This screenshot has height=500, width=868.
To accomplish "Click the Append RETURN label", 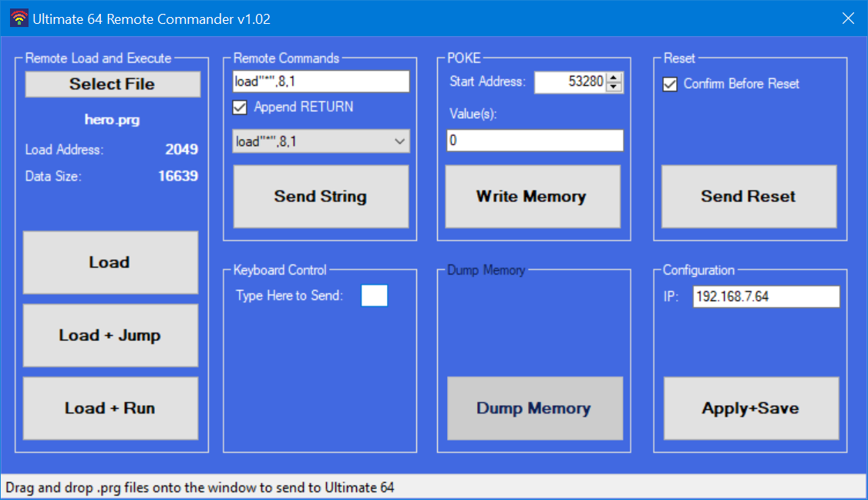I will pos(304,107).
